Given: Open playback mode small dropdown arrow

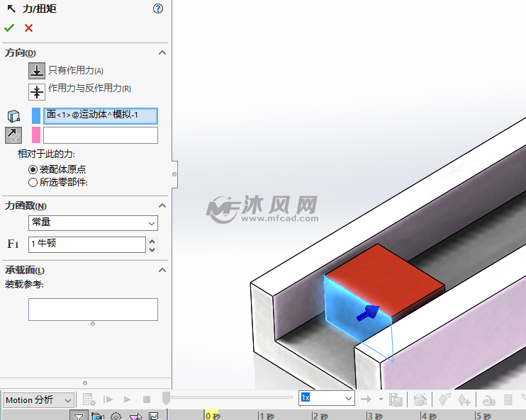Looking at the screenshot, I should tap(381, 399).
